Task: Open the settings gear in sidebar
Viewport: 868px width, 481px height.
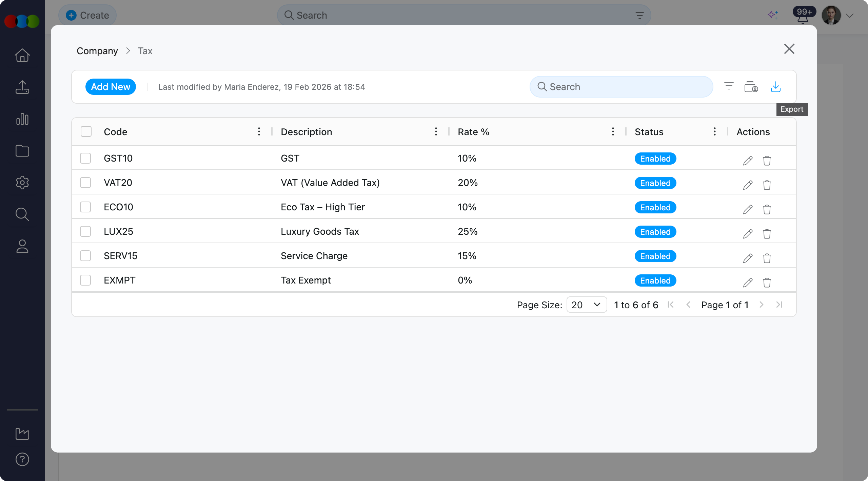Action: click(22, 183)
